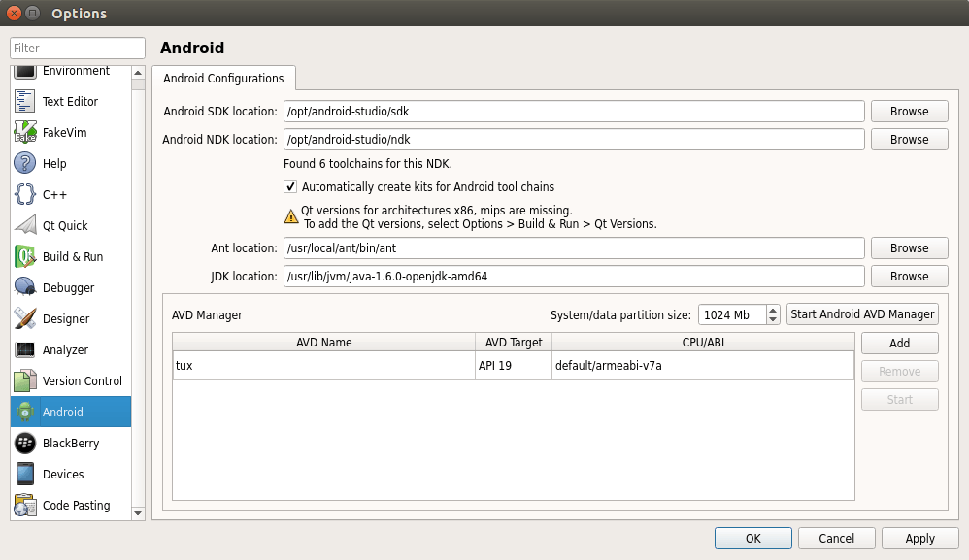Open the BlackBerry category icon

pos(25,443)
